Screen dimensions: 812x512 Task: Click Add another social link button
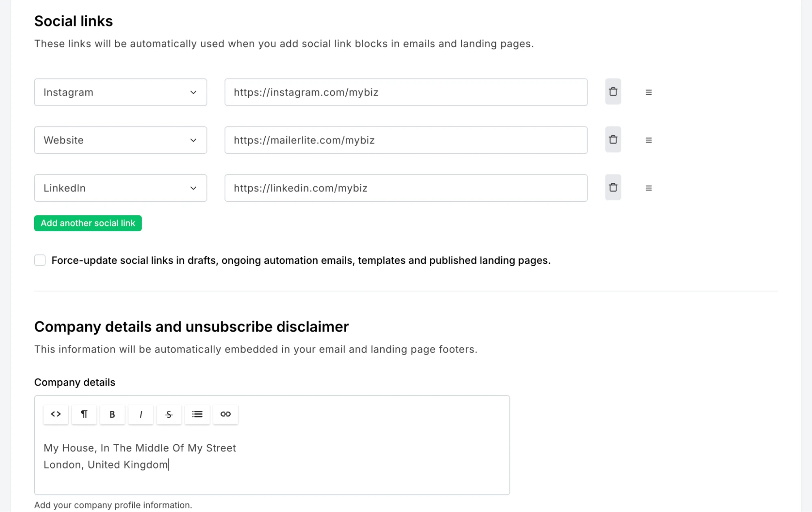click(x=88, y=223)
